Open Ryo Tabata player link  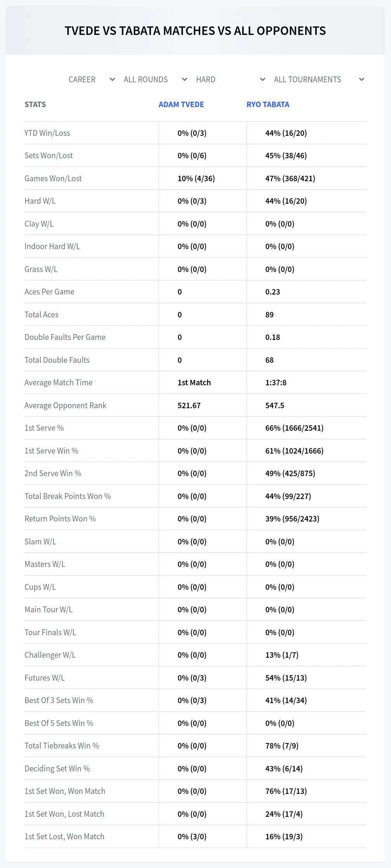pos(268,104)
